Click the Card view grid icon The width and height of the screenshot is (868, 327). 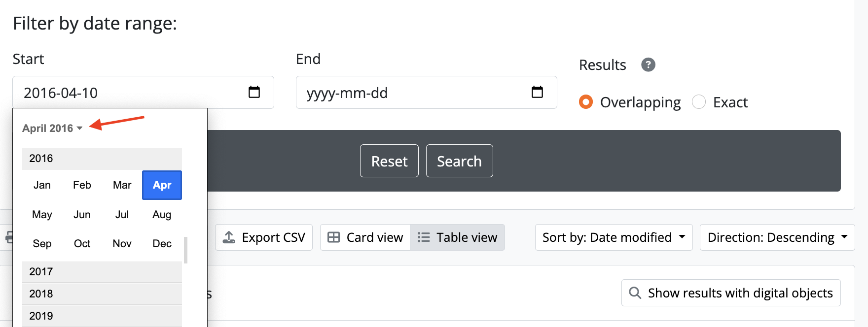(x=334, y=237)
